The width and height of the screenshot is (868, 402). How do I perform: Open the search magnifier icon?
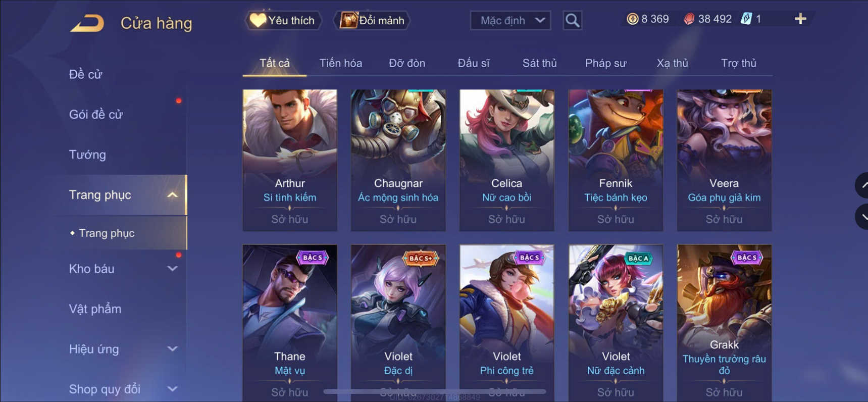click(572, 20)
